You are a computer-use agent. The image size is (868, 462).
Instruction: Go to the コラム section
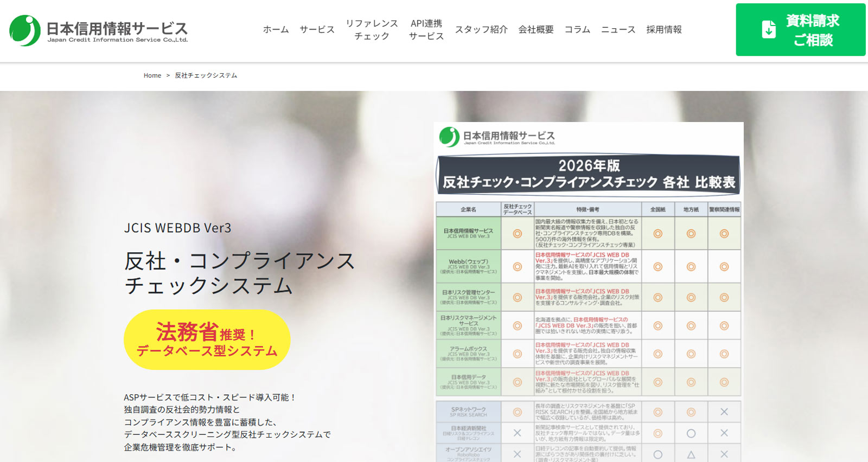(577, 29)
